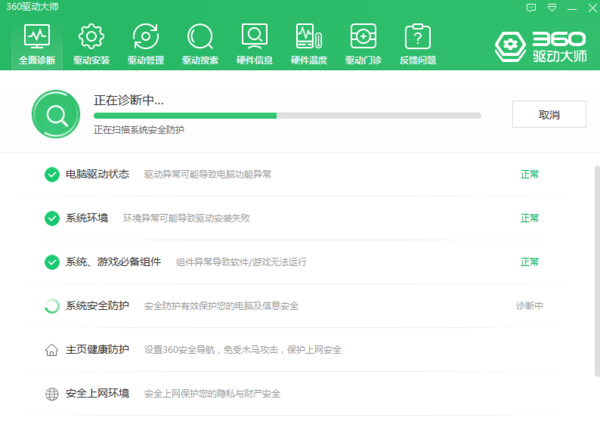Click the 360驱动大师 logo
Screen dimensions: 600x421
pos(540,45)
